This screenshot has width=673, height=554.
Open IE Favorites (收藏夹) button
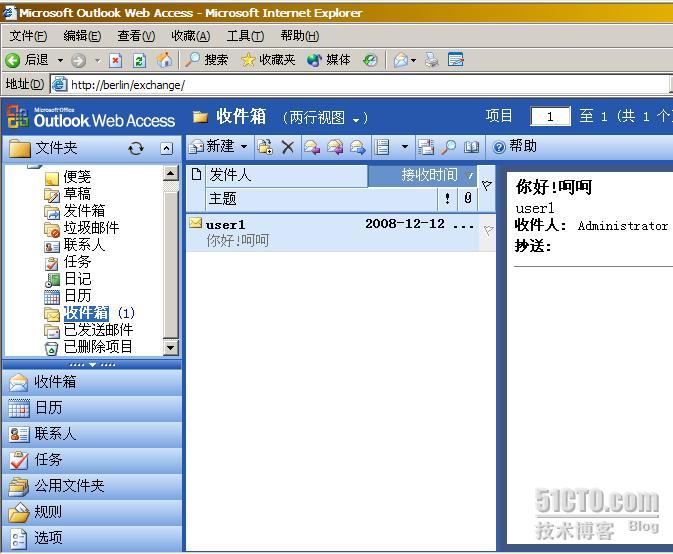[x=268, y=60]
